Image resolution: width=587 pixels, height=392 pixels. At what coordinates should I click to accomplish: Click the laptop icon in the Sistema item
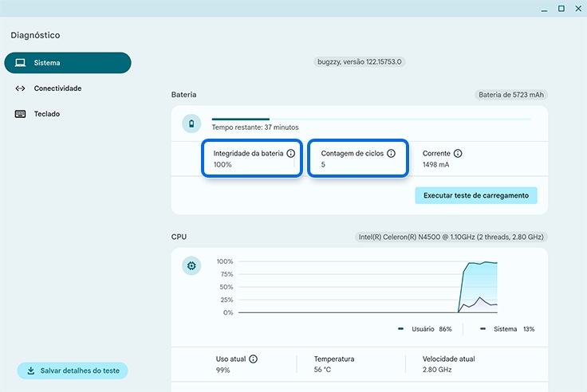coord(21,63)
